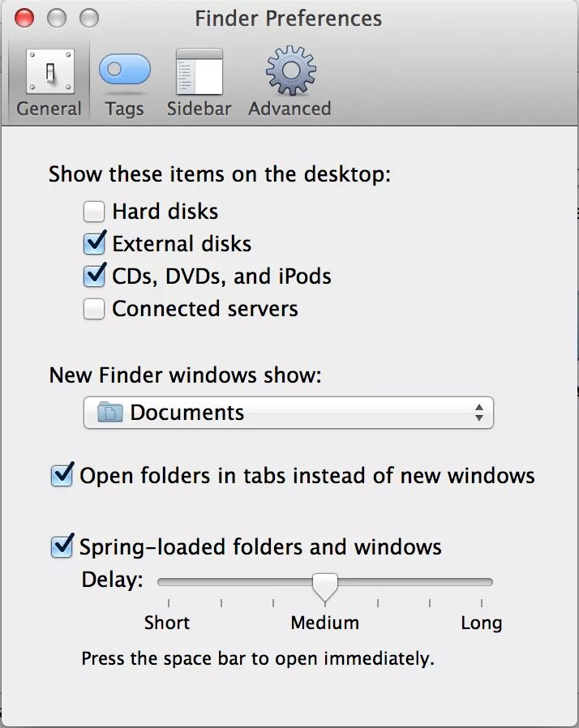Click the 'CDs, DVDs, and iPods' label
The width and height of the screenshot is (579, 728).
222,276
